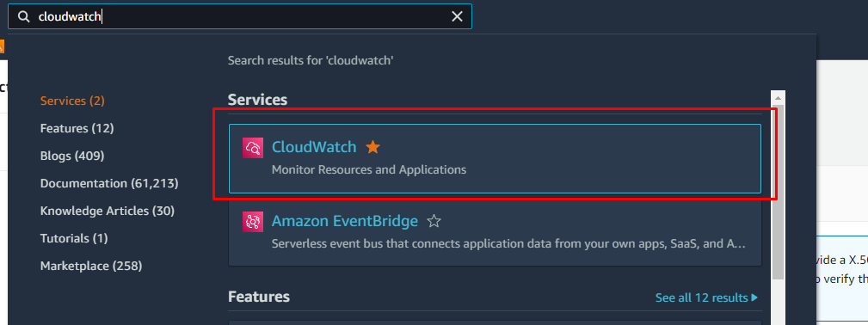Image resolution: width=868 pixels, height=325 pixels.
Task: Select the Knowledge Articles (30) filter
Action: [x=108, y=211]
